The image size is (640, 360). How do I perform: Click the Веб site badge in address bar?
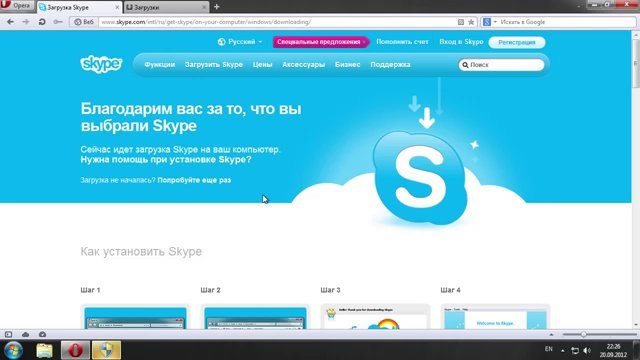click(x=84, y=22)
